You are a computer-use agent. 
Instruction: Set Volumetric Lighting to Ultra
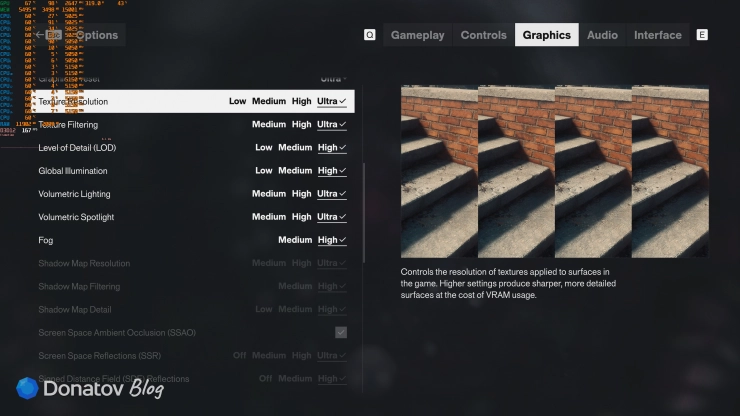tap(331, 194)
